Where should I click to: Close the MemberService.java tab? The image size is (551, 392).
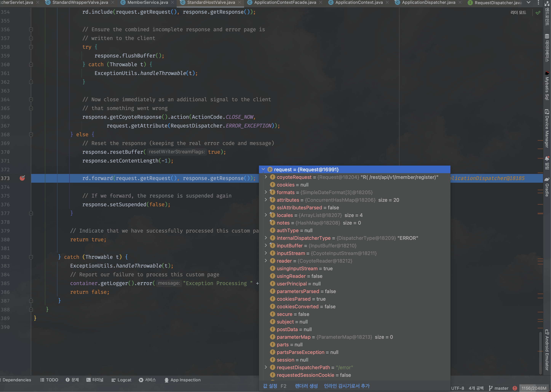(172, 2)
